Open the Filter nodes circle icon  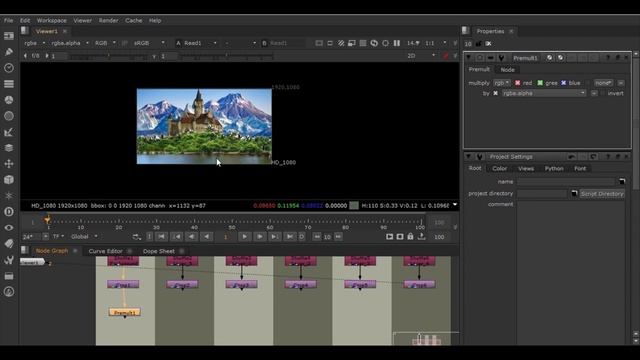coord(9,116)
